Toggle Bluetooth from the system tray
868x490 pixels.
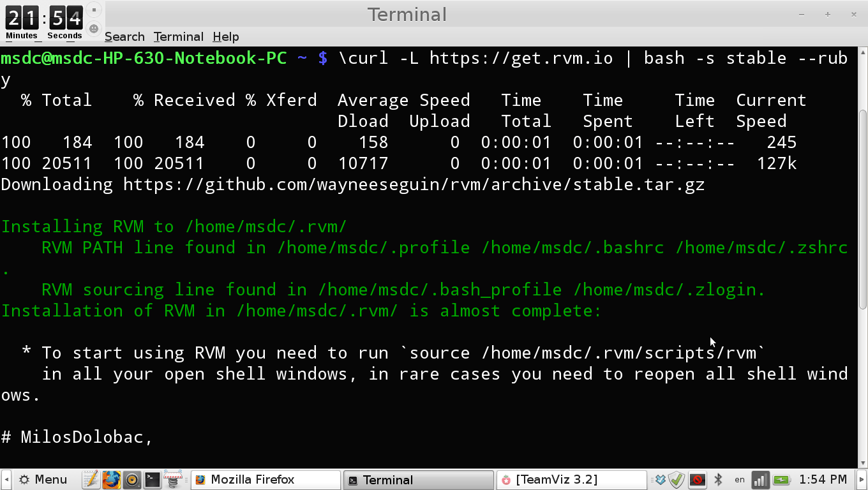pos(719,479)
